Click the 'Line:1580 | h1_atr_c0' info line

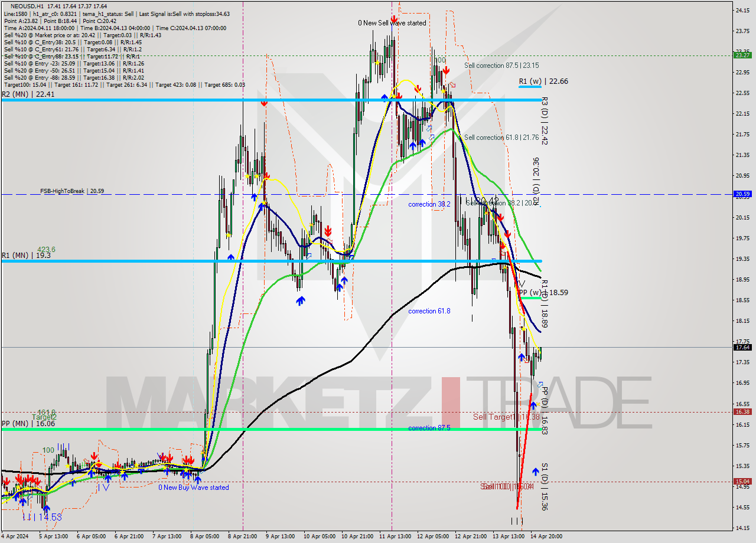pos(117,14)
